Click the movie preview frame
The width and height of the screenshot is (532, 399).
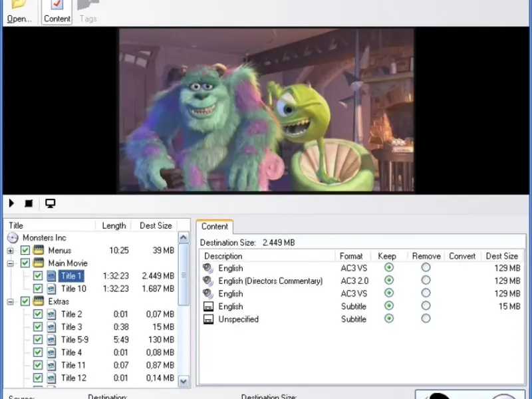point(267,110)
